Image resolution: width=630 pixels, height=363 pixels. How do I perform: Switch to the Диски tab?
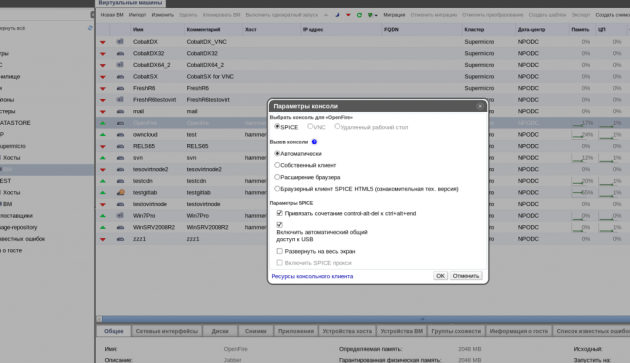tap(220, 331)
